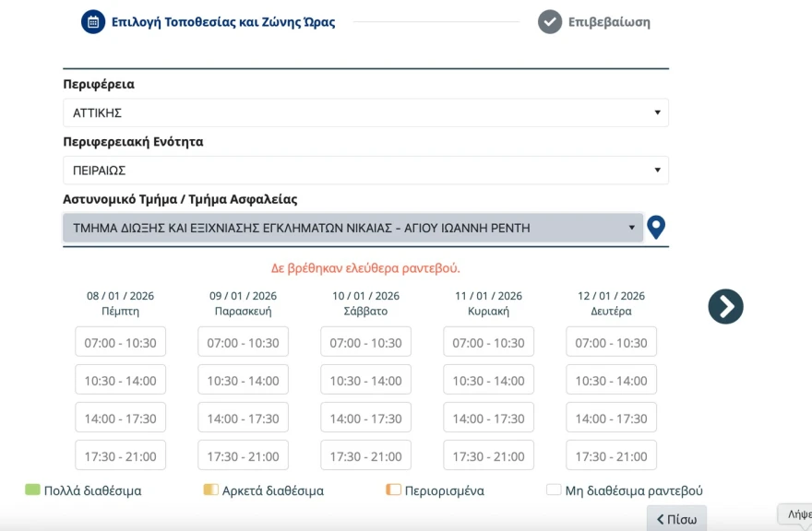Go to next dates with arrow
The image size is (812, 531).
click(725, 306)
